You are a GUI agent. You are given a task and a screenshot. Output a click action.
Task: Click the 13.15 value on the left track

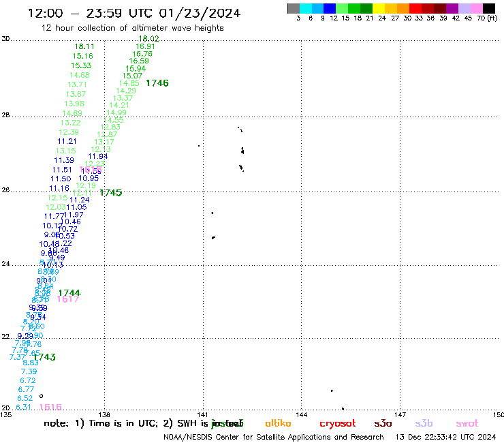[65, 151]
